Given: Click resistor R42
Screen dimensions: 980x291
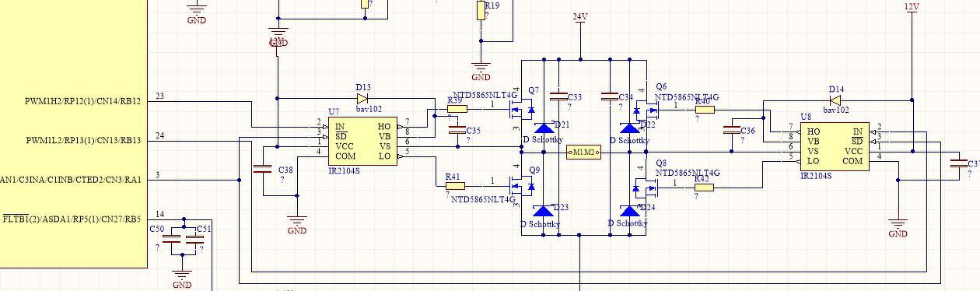Looking at the screenshot, I should [x=704, y=187].
